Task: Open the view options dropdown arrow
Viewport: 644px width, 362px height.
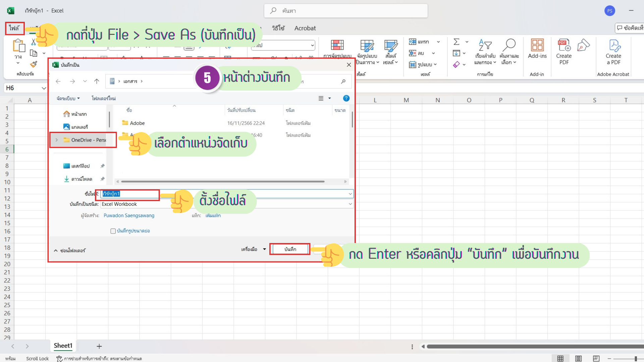Action: tap(329, 98)
